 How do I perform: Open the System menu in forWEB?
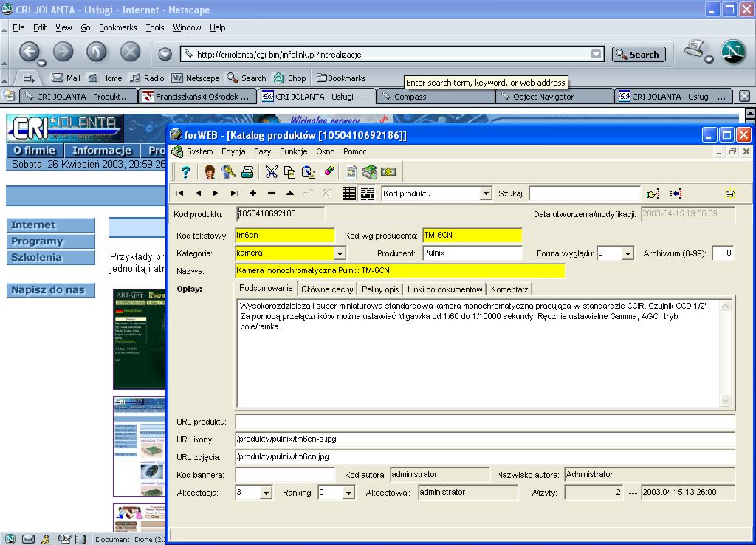coord(199,151)
